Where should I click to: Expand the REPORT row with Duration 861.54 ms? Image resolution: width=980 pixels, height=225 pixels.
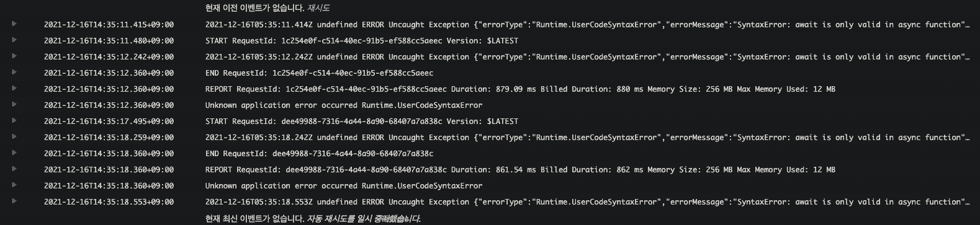pos(14,169)
